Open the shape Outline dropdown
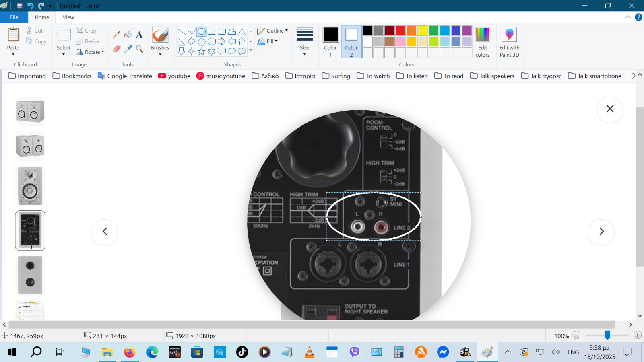Screen dimensions: 644x362 pos(272,31)
